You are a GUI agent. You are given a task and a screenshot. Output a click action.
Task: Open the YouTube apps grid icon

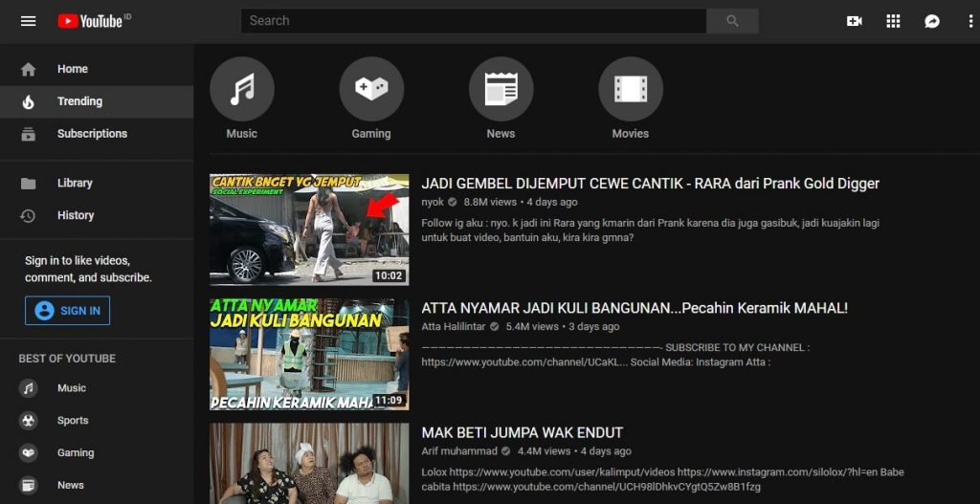893,21
